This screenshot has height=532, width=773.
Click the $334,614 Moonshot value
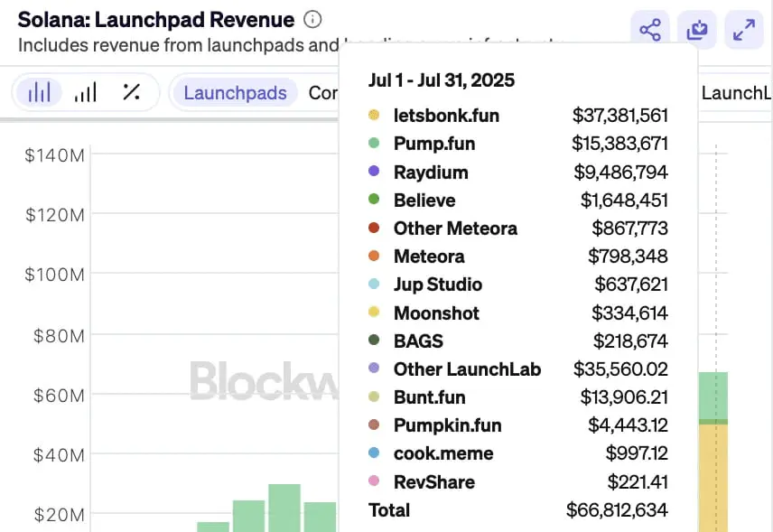point(630,313)
